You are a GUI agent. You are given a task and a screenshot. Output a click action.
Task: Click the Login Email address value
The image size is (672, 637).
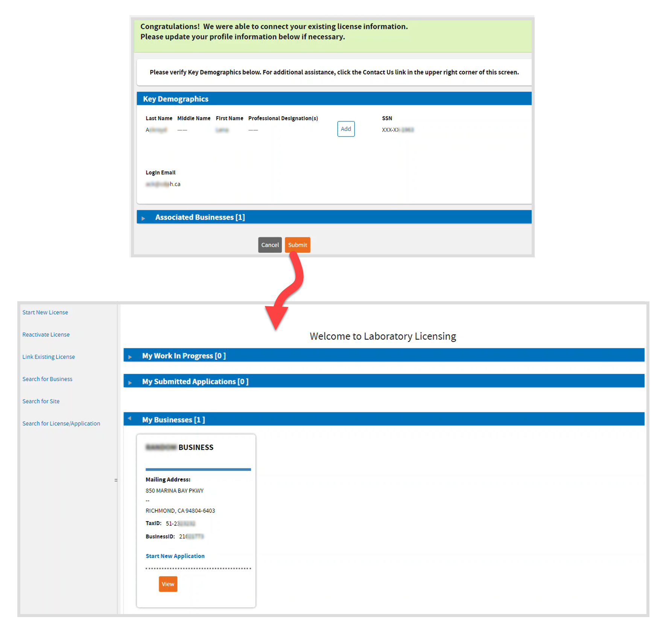(163, 184)
